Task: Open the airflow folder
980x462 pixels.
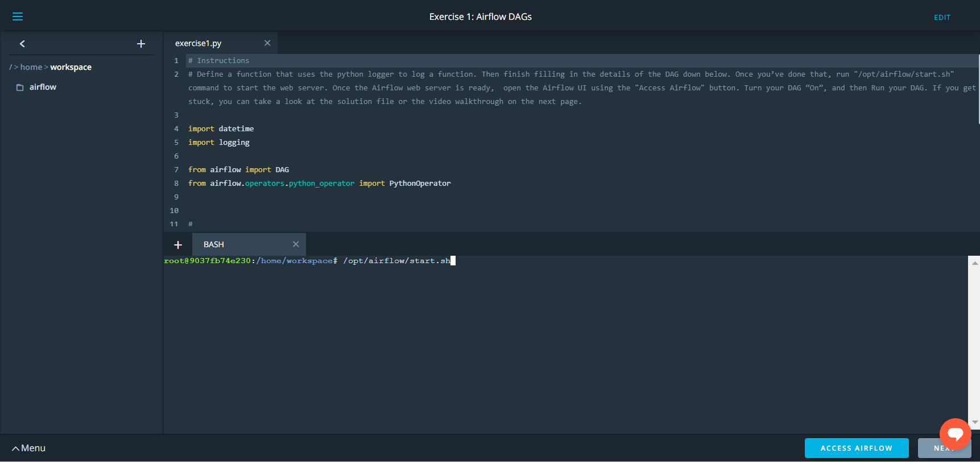Action: tap(43, 87)
